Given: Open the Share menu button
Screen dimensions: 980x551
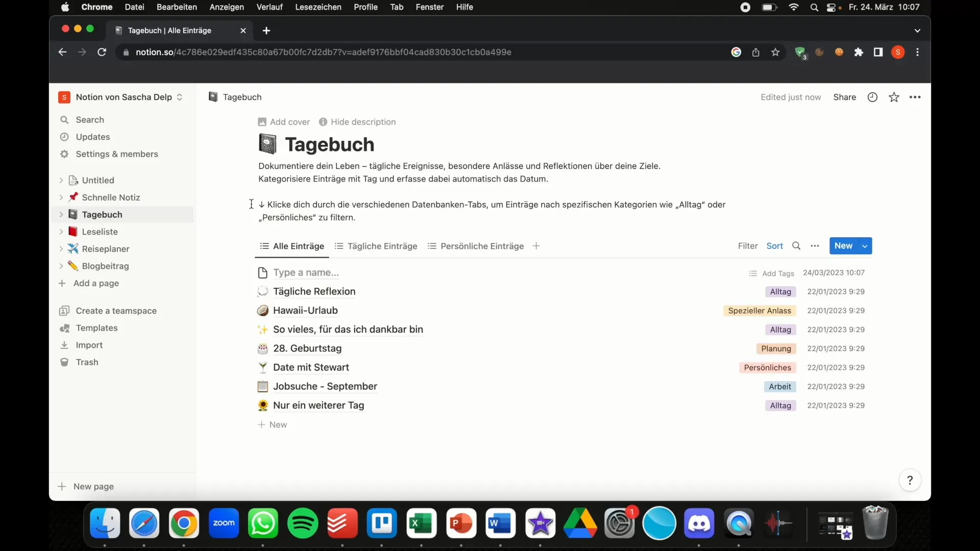Looking at the screenshot, I should 844,96.
